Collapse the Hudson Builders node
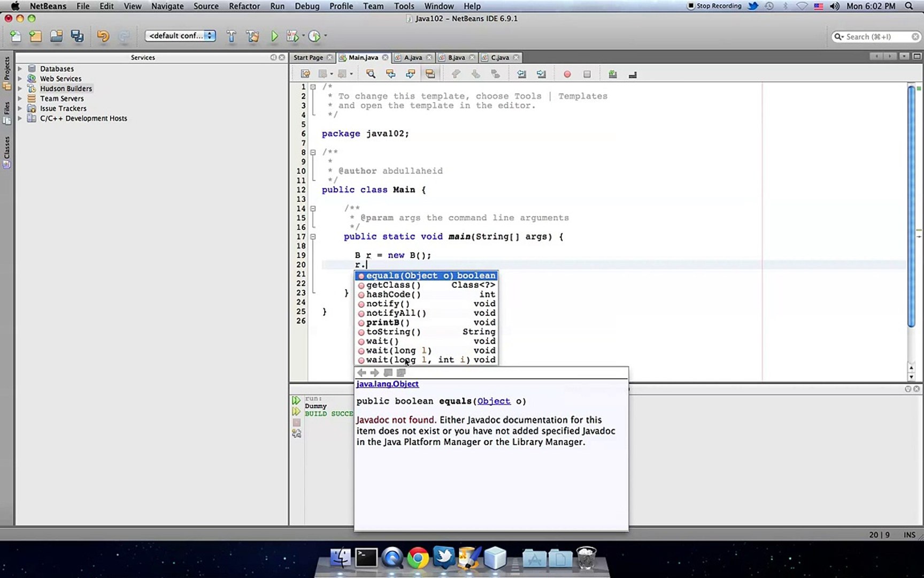The height and width of the screenshot is (578, 924). pos(21,88)
